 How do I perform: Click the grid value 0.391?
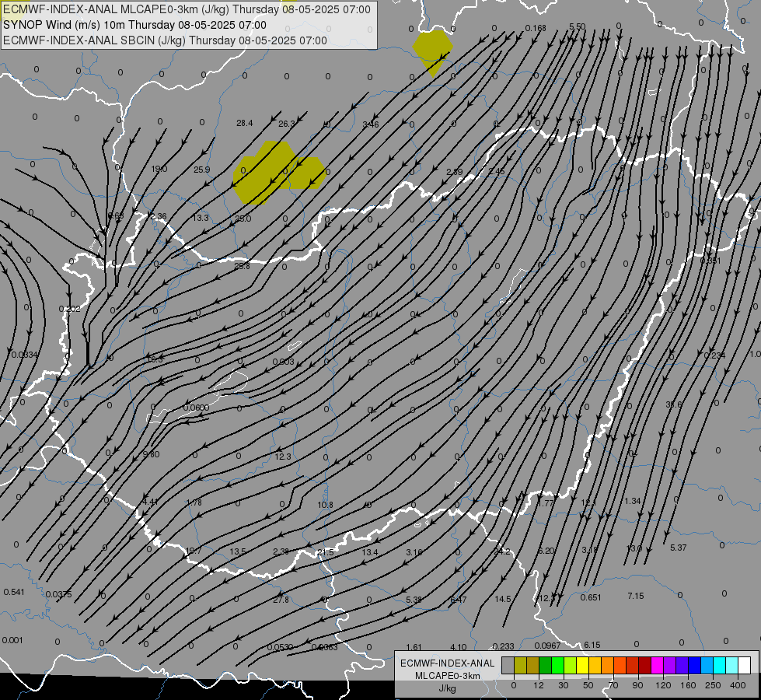pos(710,261)
